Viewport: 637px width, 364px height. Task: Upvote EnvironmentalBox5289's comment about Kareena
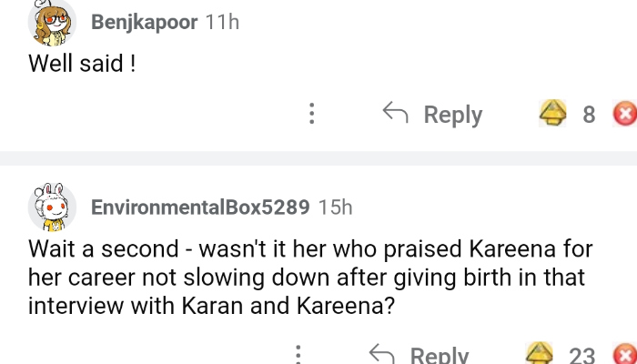(x=541, y=353)
